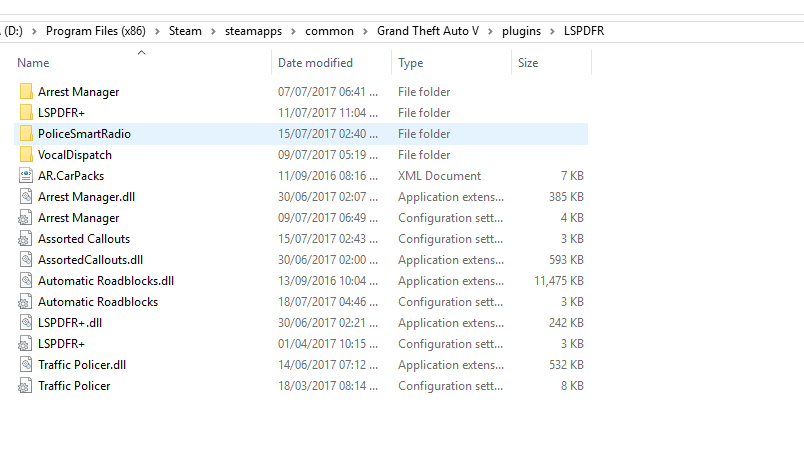The image size is (804, 454).
Task: Click the 385 KB size value
Action: (x=567, y=197)
